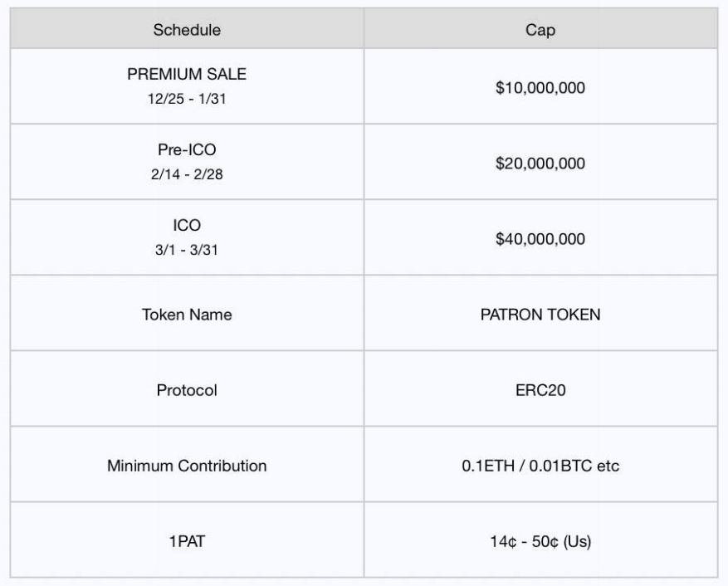Viewport: 728px width, 586px height.
Task: Select the 0.1ETH / 0.01BTC etc value
Action: [x=540, y=466]
